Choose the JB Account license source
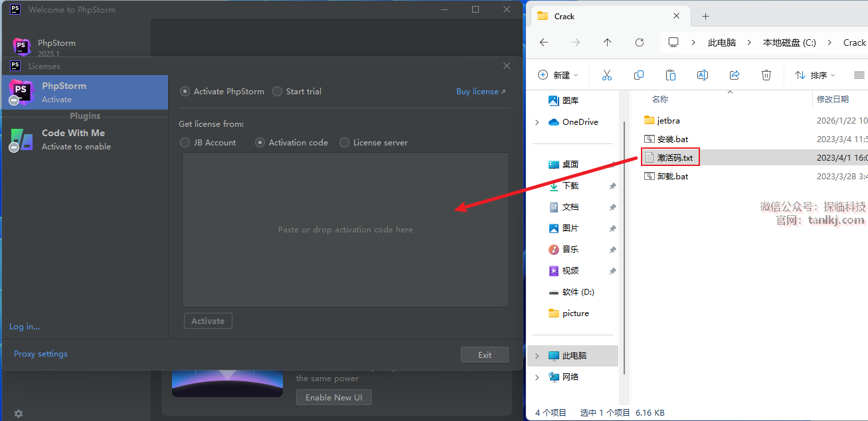This screenshot has height=421, width=868. point(185,143)
